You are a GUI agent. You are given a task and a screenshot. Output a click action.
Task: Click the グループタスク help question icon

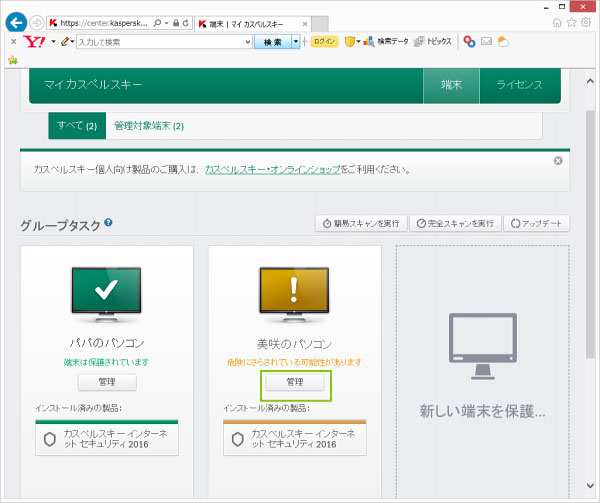[108, 222]
